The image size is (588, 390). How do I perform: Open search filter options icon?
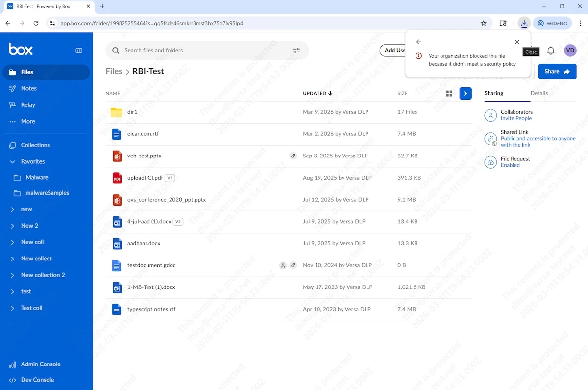[296, 50]
